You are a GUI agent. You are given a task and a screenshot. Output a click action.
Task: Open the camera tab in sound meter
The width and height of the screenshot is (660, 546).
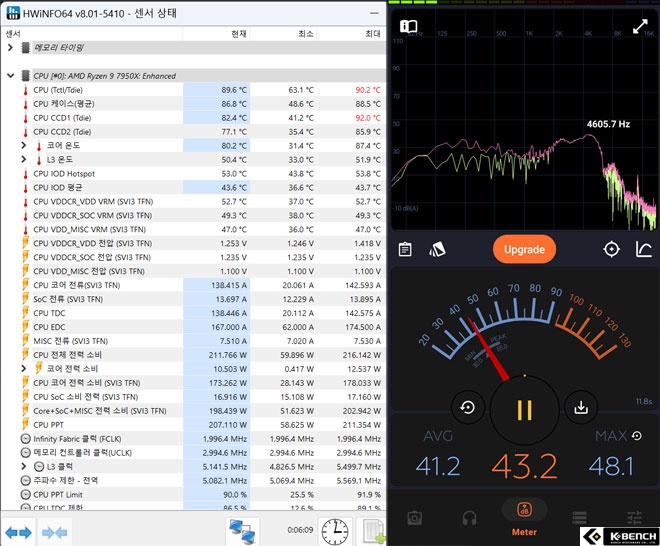pos(414,518)
